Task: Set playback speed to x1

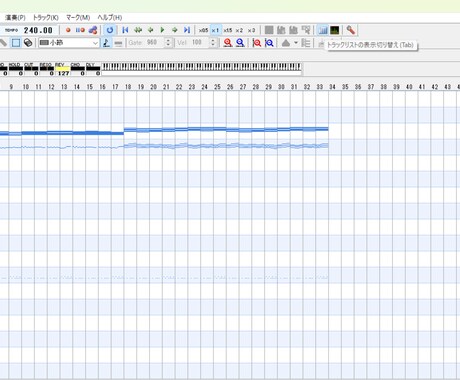Action: point(215,30)
